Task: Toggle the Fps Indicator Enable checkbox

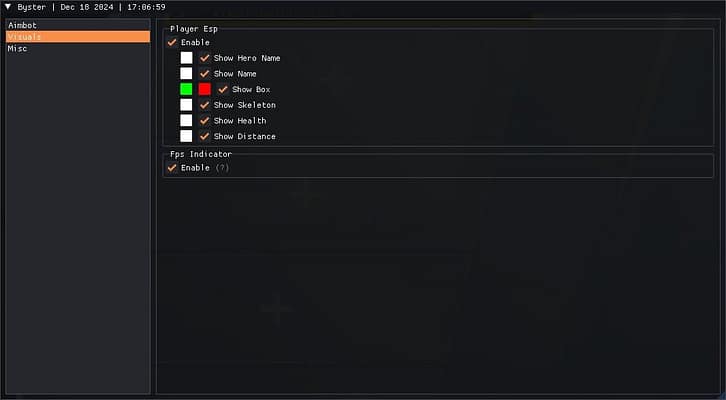Action: coord(172,168)
